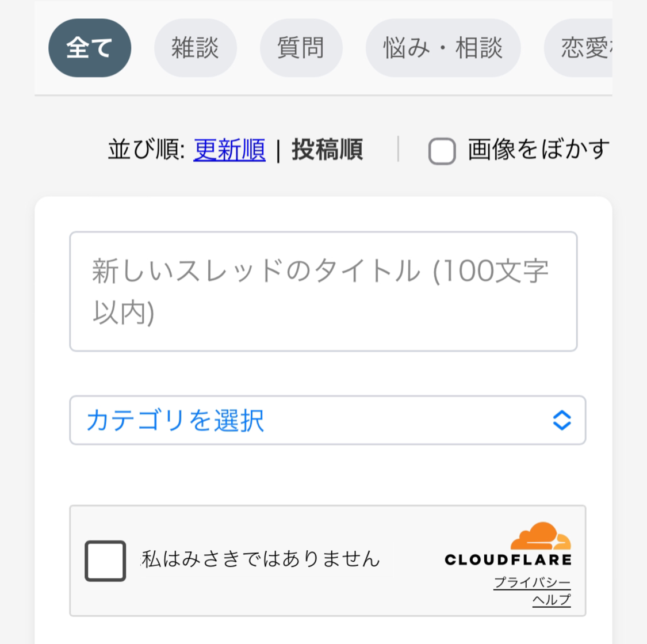Click the 私はみさきではありません label text
Viewport: 647px width, 644px height.
pos(261,559)
